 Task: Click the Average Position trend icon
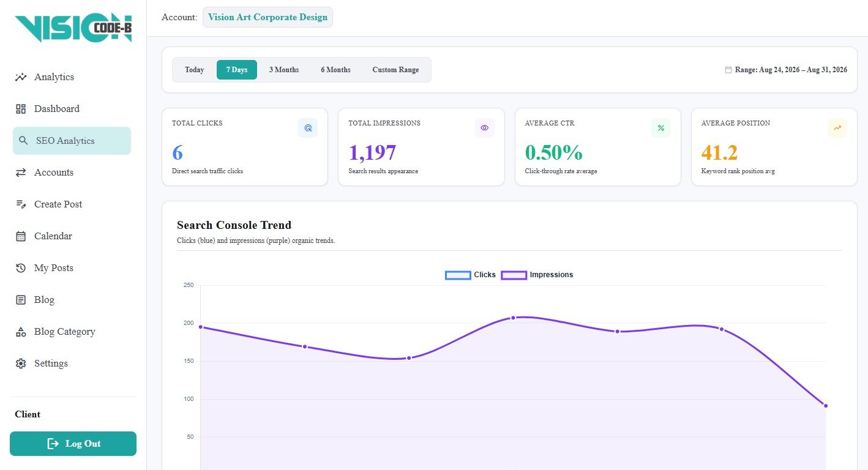[x=837, y=128]
